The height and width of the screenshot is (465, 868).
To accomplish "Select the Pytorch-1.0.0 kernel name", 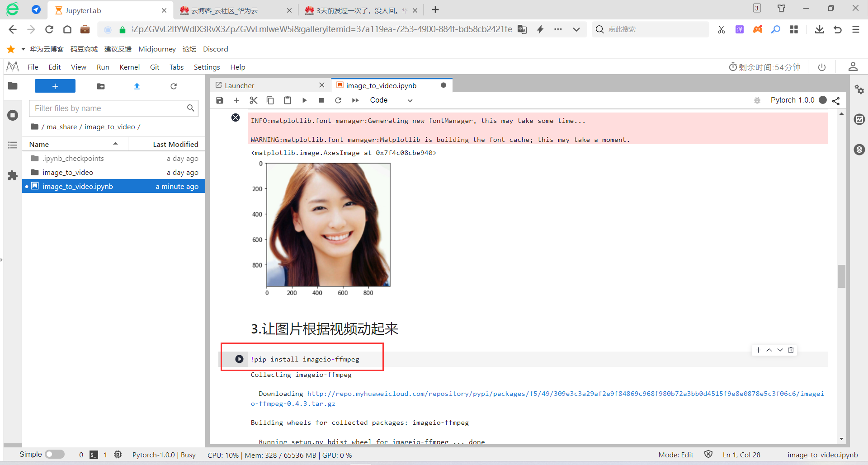I will click(793, 100).
